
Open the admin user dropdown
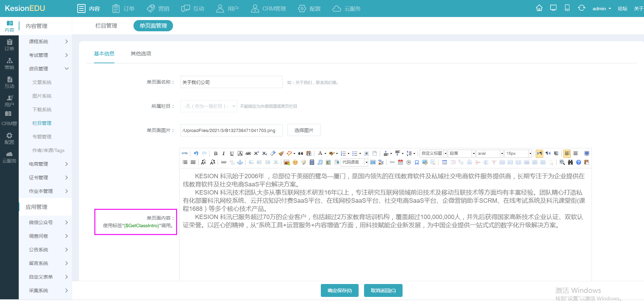pos(602,9)
